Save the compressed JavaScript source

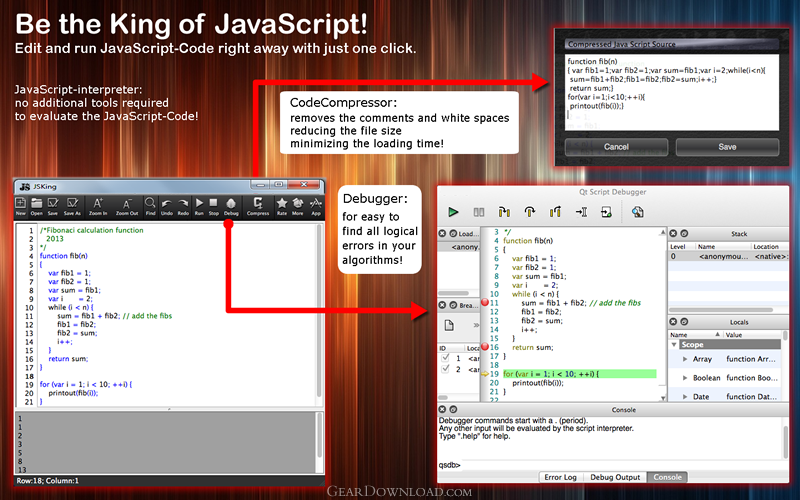[727, 147]
